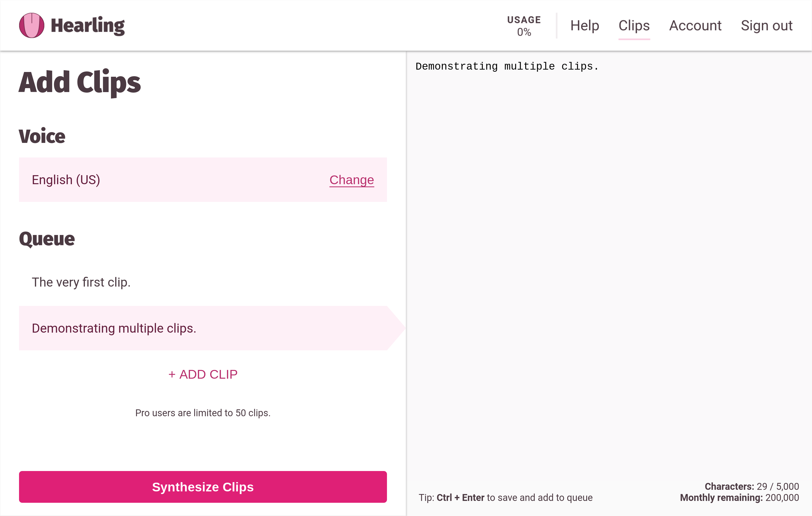Click the Characters 29 / 5,000 counter

pos(751,486)
